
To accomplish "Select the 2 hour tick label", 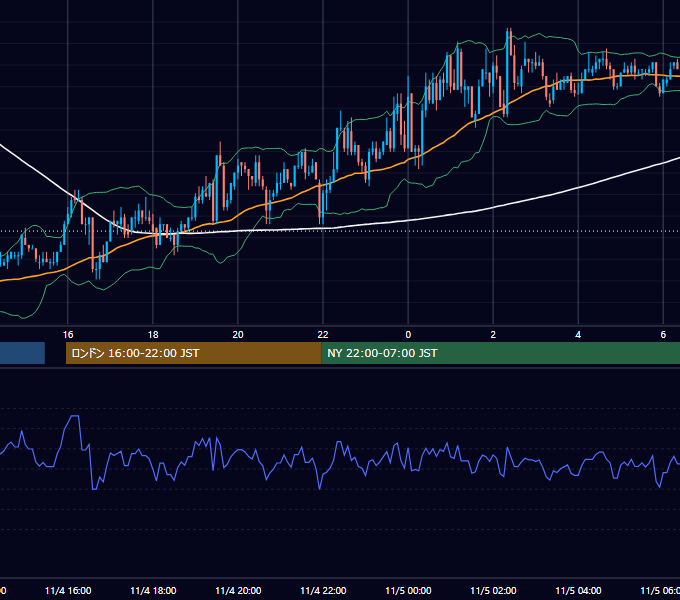I will click(493, 335).
